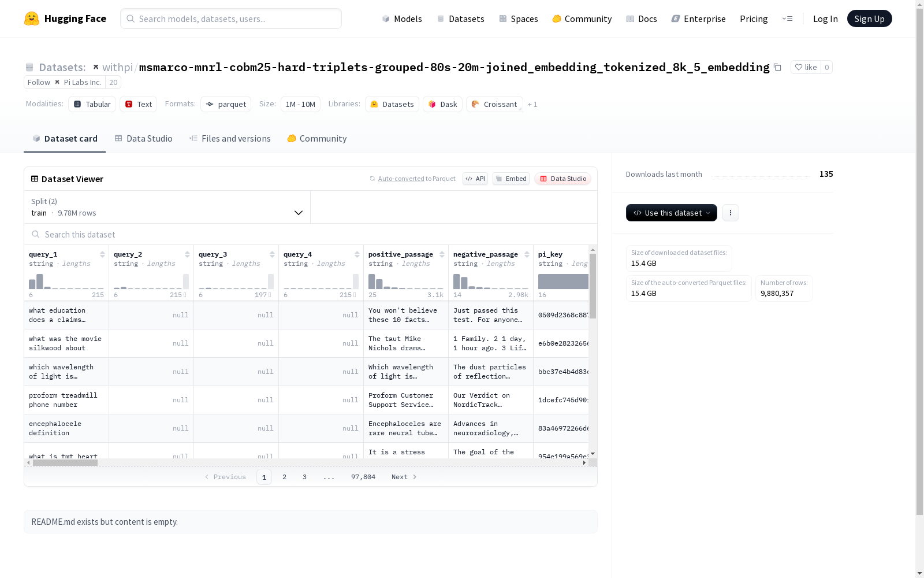
Task: Open the Files and versions tab
Action: click(x=230, y=139)
